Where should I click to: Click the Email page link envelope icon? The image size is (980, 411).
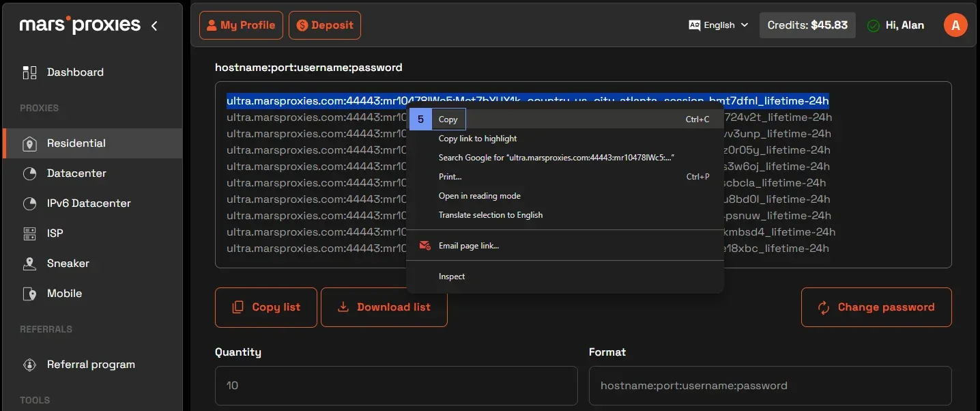(425, 246)
